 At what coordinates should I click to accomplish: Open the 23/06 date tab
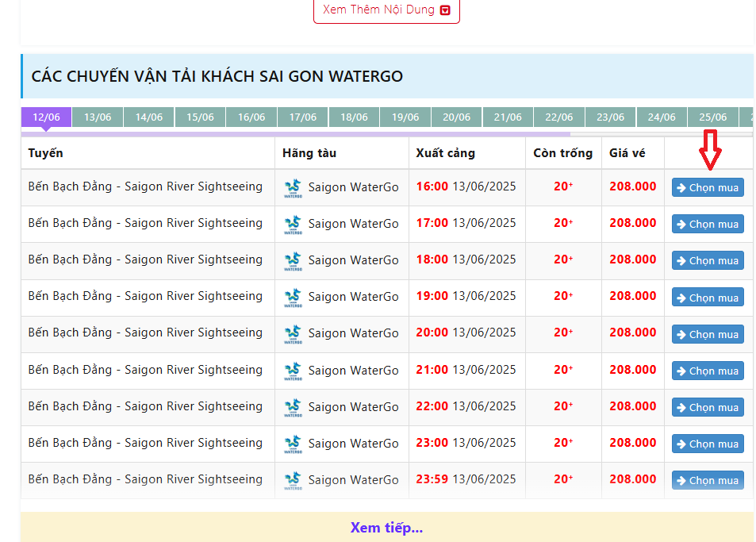pos(610,117)
